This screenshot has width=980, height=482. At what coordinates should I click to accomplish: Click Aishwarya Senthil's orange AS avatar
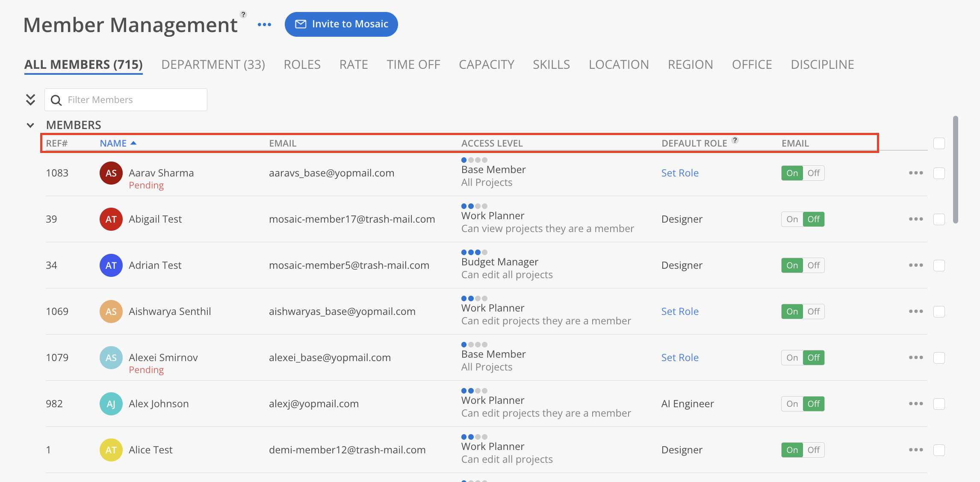click(111, 312)
